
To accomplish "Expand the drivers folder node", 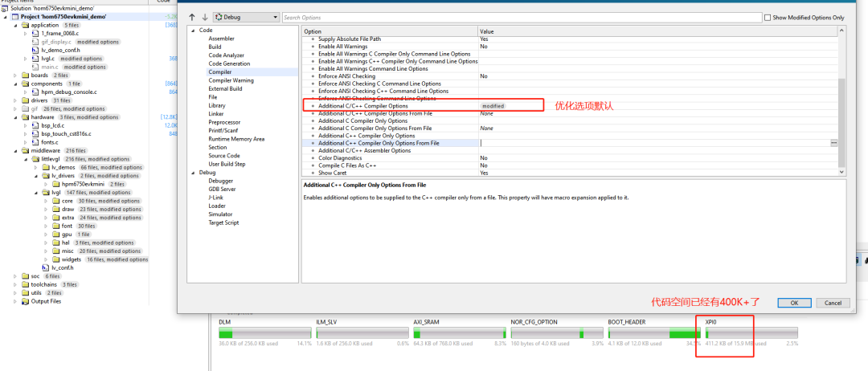I will pyautogui.click(x=15, y=100).
